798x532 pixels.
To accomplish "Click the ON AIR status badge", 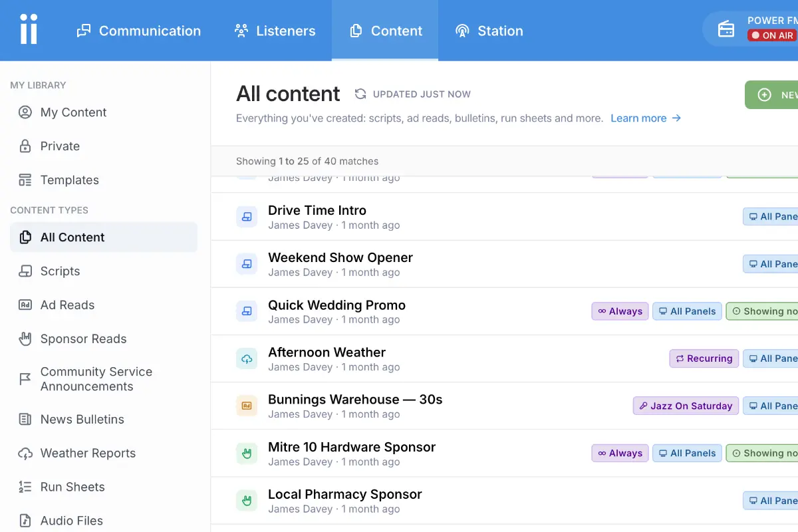I will click(772, 35).
